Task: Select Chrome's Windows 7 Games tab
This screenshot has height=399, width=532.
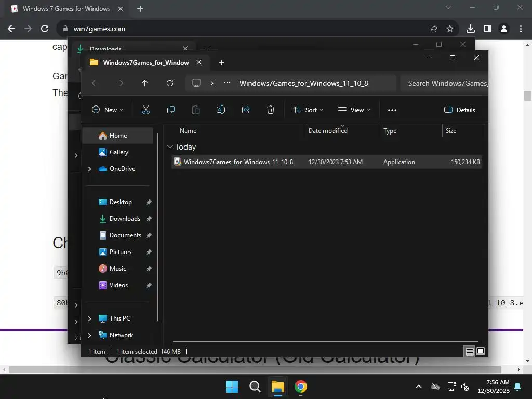Action: (x=66, y=9)
